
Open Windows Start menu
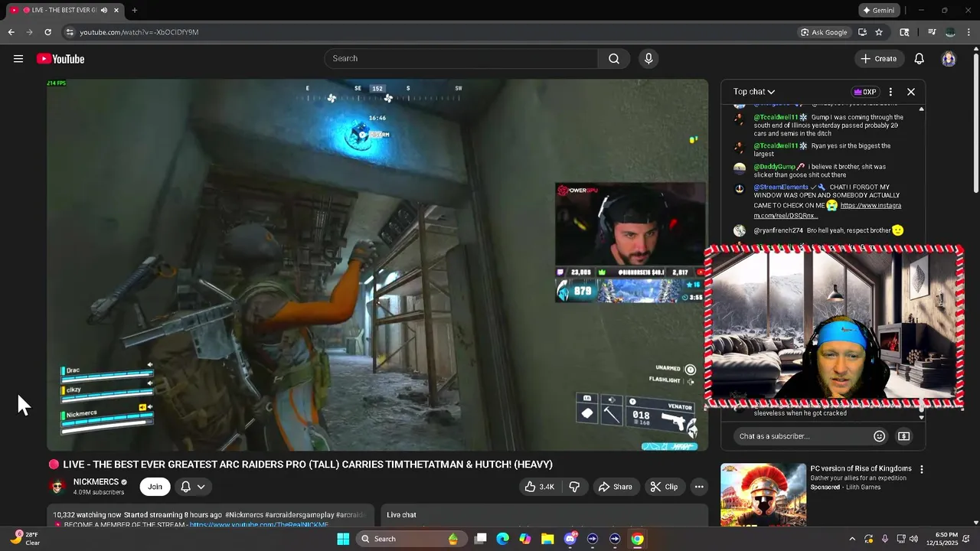(x=343, y=539)
